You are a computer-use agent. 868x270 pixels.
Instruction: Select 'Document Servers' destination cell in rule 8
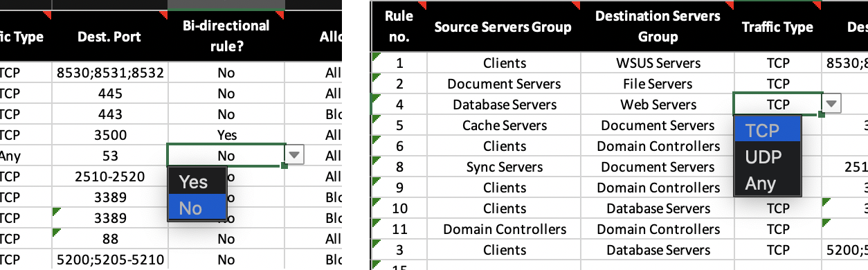click(657, 167)
